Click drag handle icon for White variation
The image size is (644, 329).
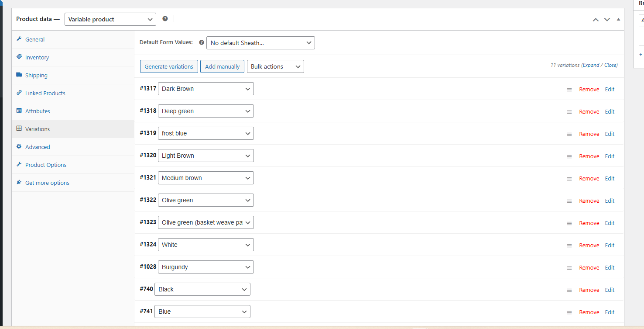pyautogui.click(x=569, y=246)
